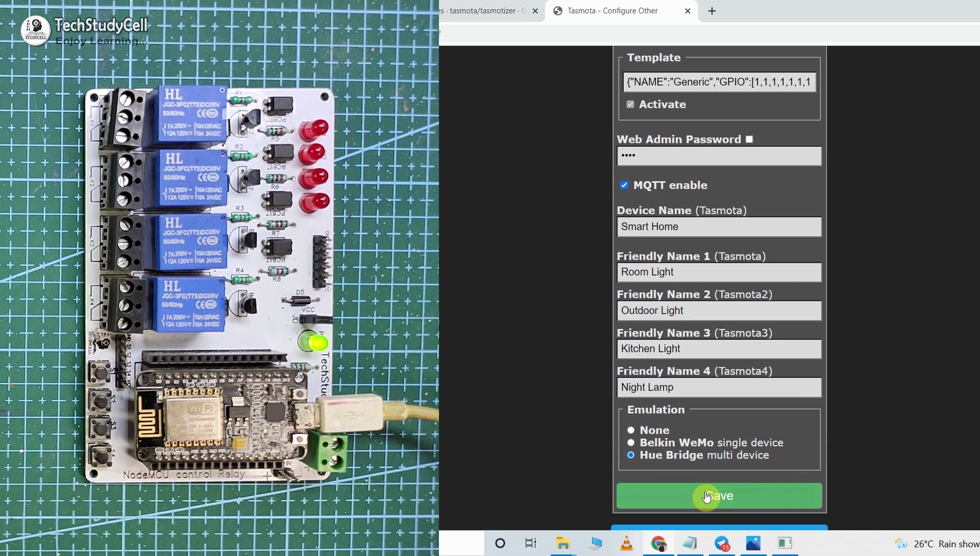Screen dimensions: 980x556
Task: Switch to Chrome via its taskbar icon
Action: [x=658, y=544]
